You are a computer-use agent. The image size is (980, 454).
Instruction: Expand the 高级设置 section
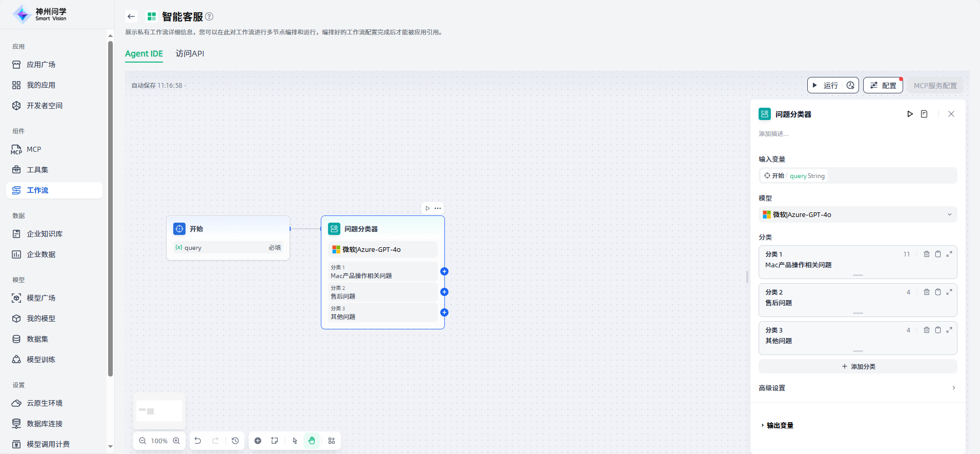[857, 388]
